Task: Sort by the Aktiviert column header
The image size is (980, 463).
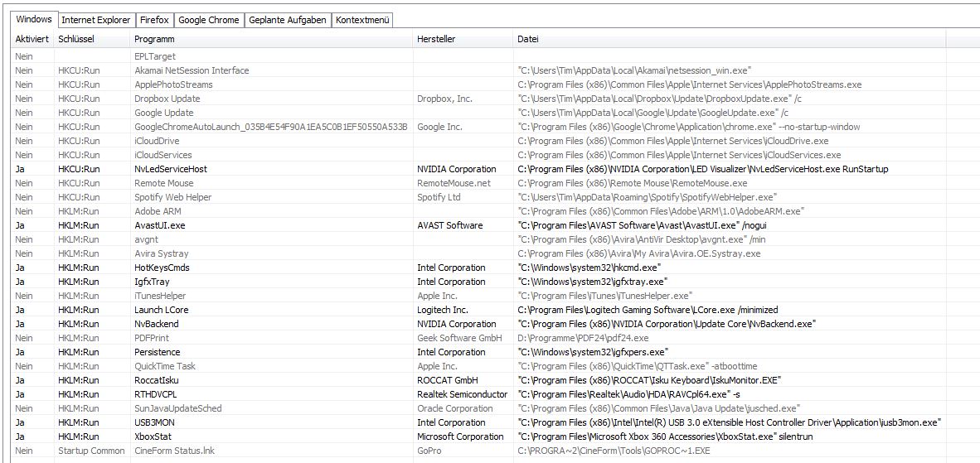Action: [32, 39]
